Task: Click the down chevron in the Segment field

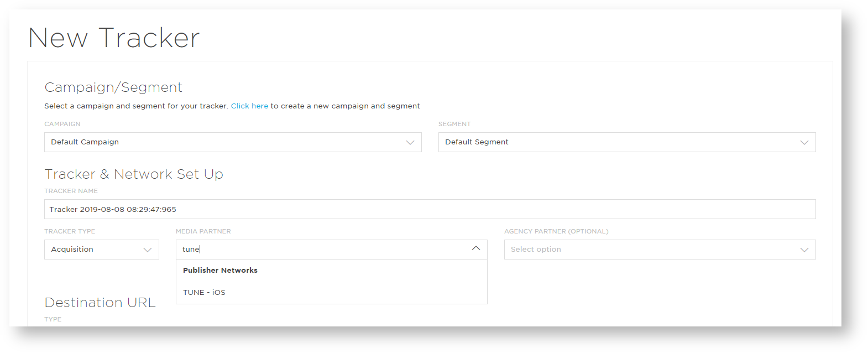Action: click(x=804, y=142)
